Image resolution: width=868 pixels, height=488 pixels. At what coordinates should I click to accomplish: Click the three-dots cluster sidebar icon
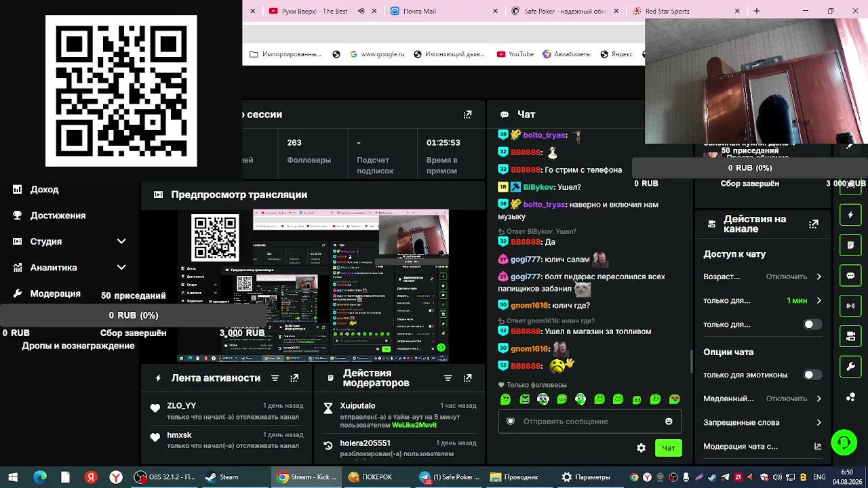(850, 397)
